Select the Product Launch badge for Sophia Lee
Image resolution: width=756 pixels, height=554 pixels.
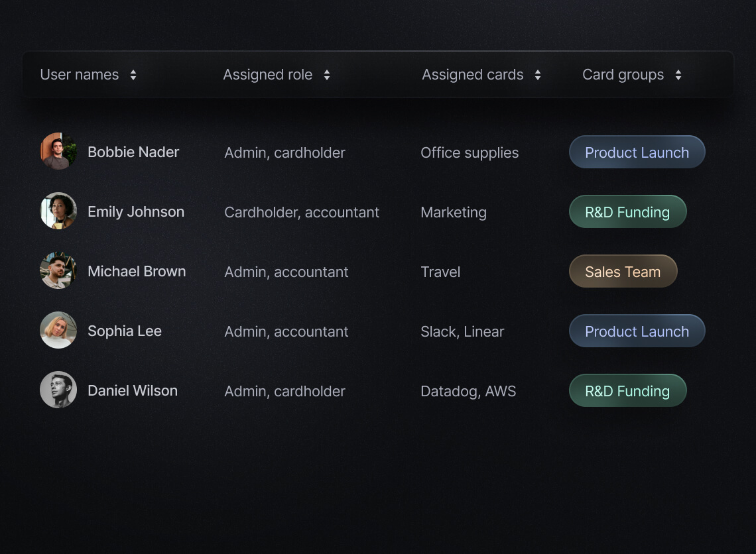[x=636, y=331]
